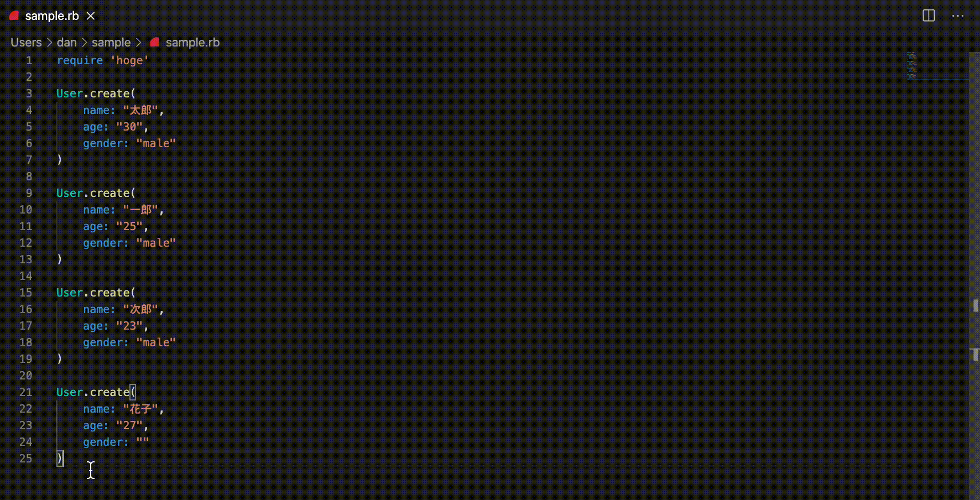Click the split editor right icon

point(929,16)
